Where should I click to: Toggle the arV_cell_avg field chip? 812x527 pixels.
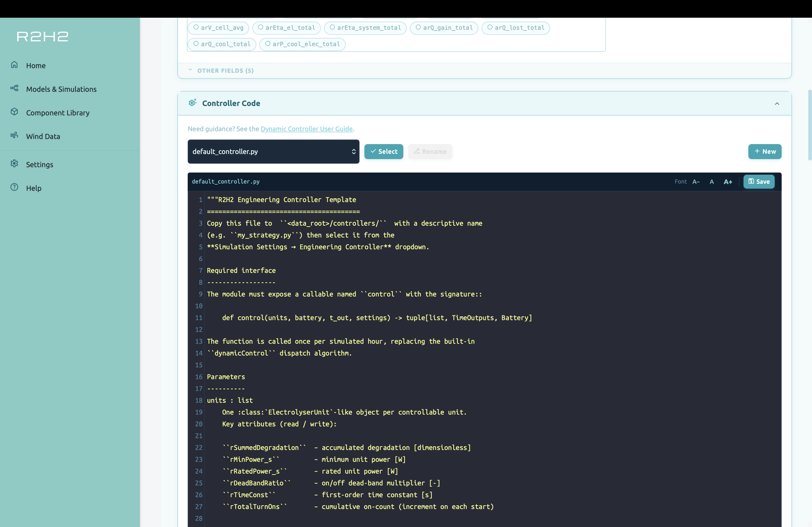(218, 28)
